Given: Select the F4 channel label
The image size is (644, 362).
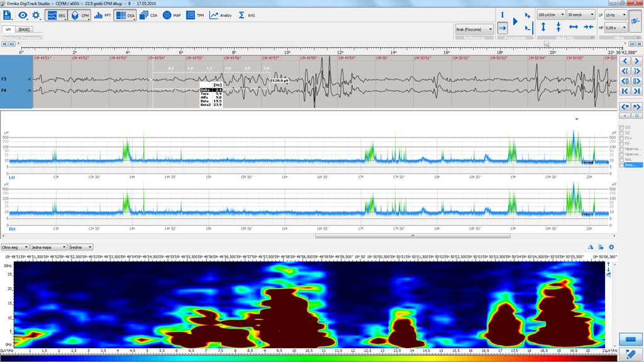Looking at the screenshot, I should click(4, 90).
